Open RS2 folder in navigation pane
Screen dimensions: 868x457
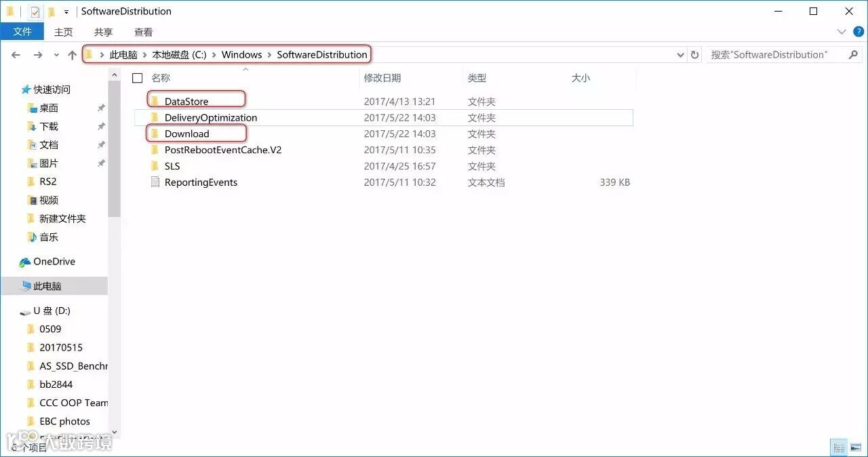47,182
